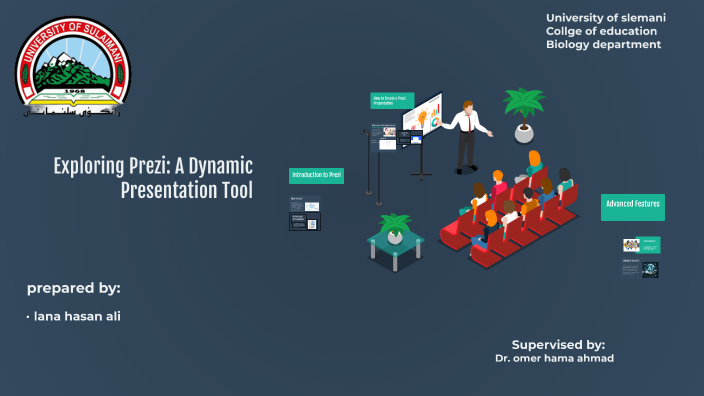Screen dimensions: 704x396
Task: Open the Advanced Features topic
Action: [633, 207]
